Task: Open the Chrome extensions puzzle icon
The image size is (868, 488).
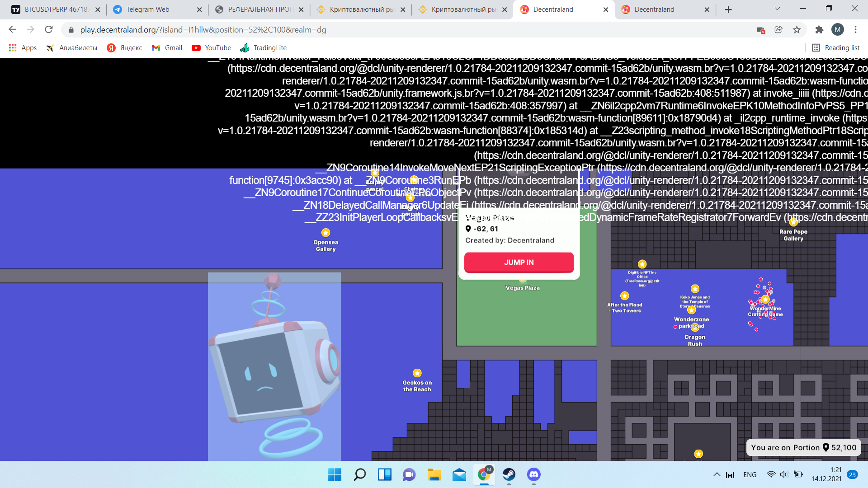Action: pos(819,30)
